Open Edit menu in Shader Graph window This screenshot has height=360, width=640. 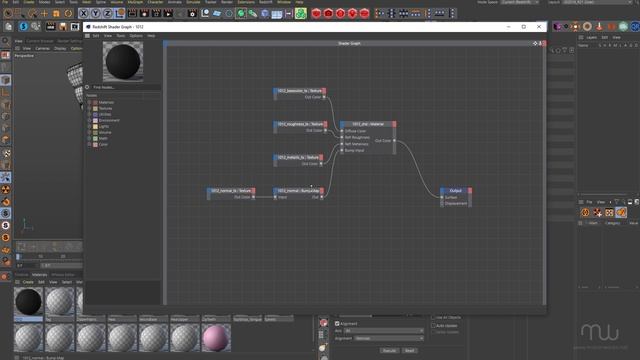(96, 36)
